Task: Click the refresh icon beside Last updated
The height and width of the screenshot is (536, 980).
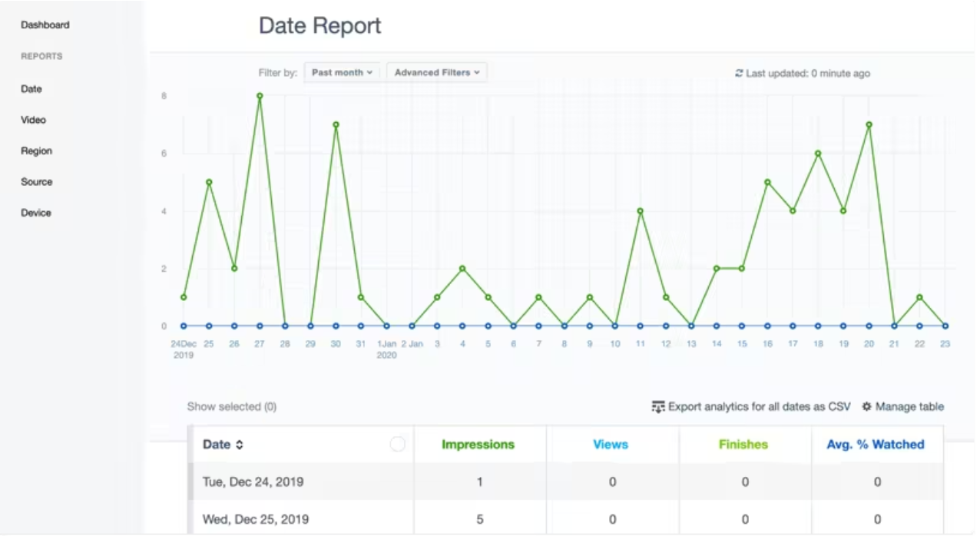Action: tap(739, 74)
